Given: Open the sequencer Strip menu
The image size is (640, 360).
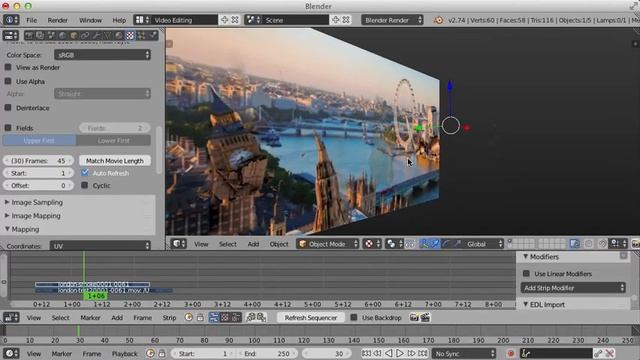Looking at the screenshot, I should (169, 318).
